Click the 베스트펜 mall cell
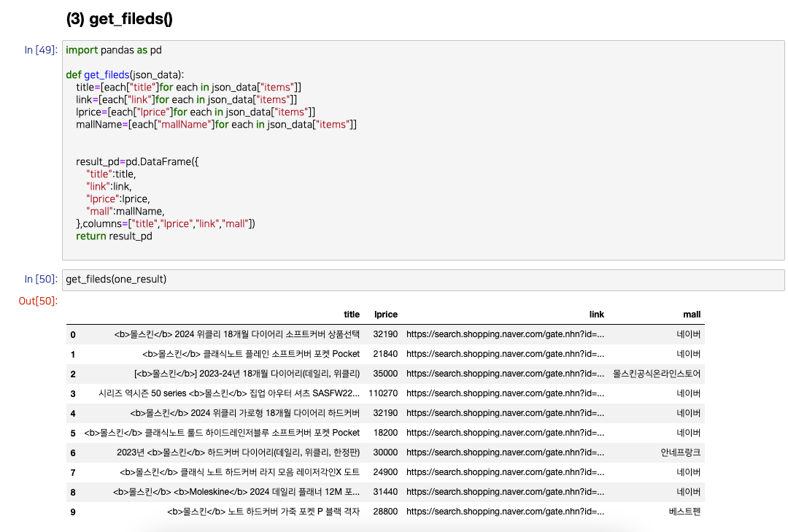Screen dimensions: 788x532 click(x=684, y=512)
